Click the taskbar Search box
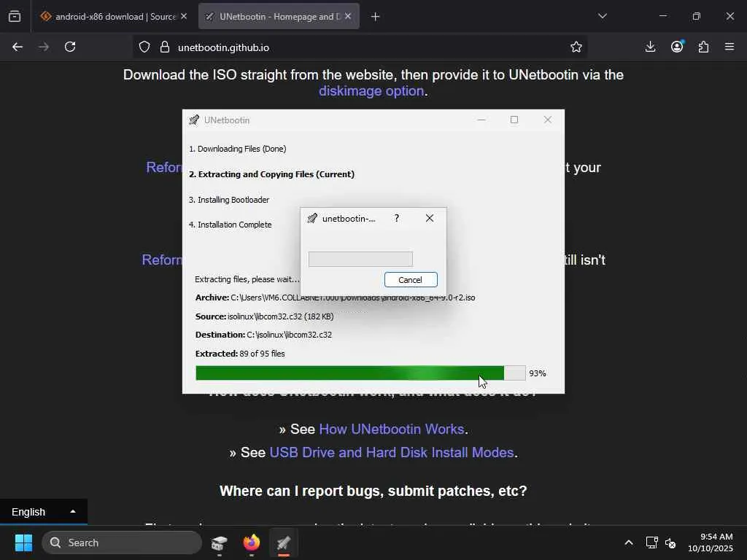The image size is (747, 560). 122,542
